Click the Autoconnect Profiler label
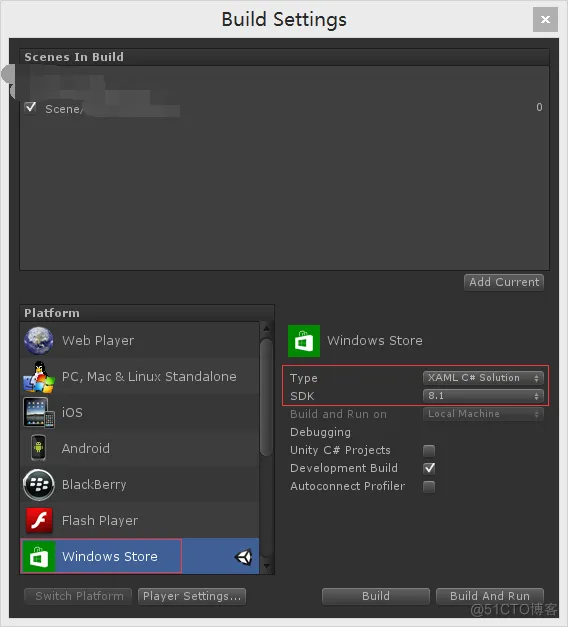 click(x=348, y=486)
